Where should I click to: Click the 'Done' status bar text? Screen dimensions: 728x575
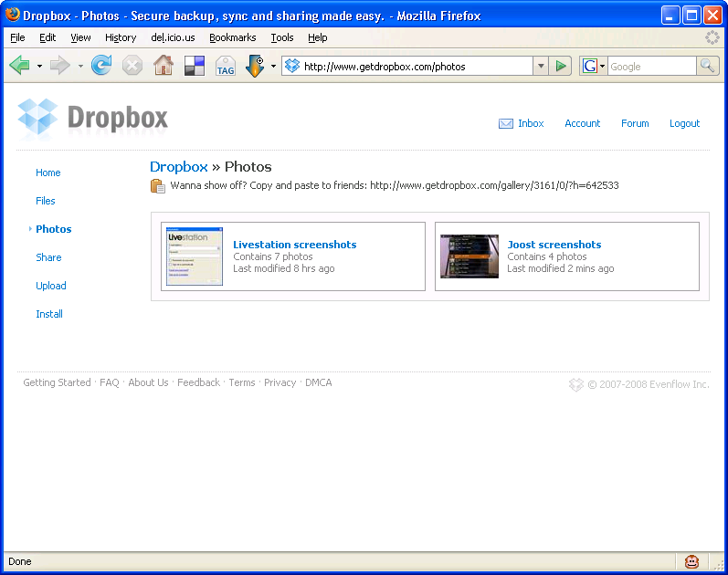[20, 561]
